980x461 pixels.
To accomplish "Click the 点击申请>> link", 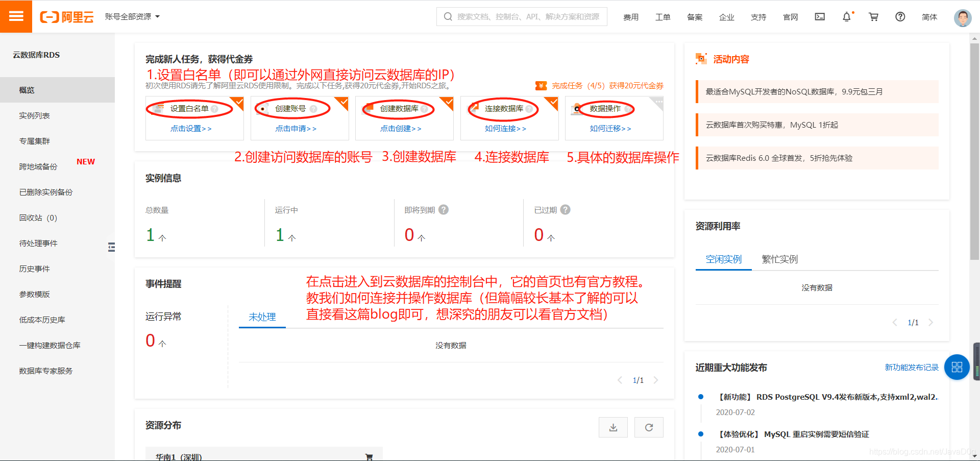I will (x=296, y=129).
